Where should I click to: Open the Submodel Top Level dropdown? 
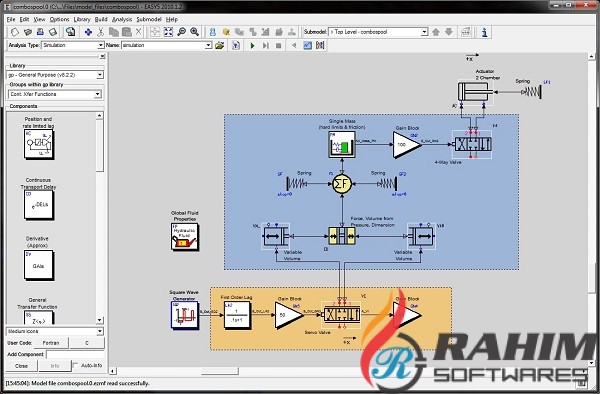[424, 32]
